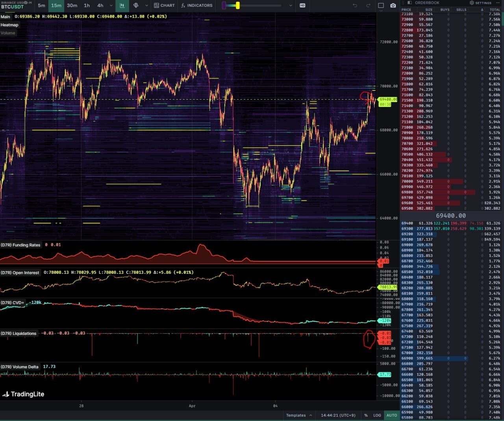504x421 pixels.
Task: Switch to the 1h timeframe
Action: click(x=87, y=6)
